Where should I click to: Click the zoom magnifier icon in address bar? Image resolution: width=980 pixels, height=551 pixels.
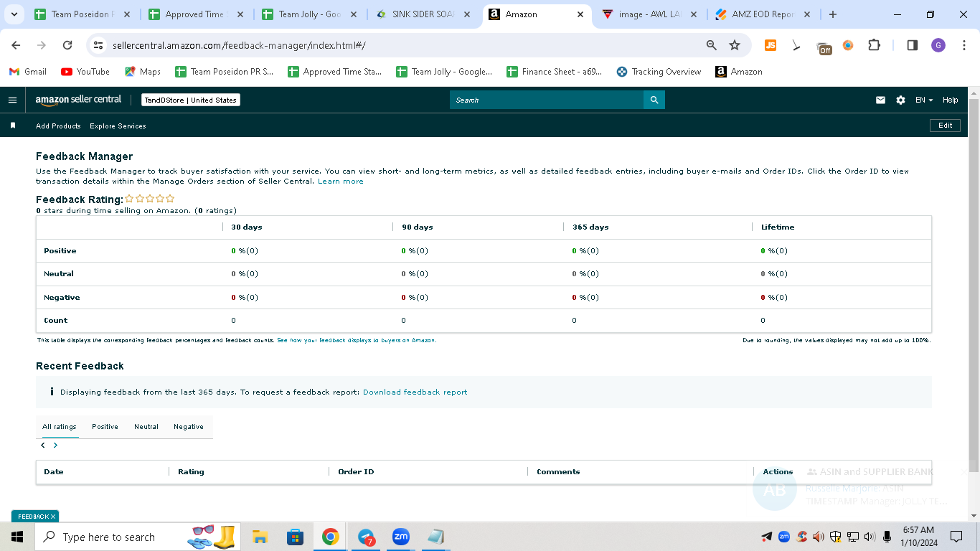[x=712, y=45]
